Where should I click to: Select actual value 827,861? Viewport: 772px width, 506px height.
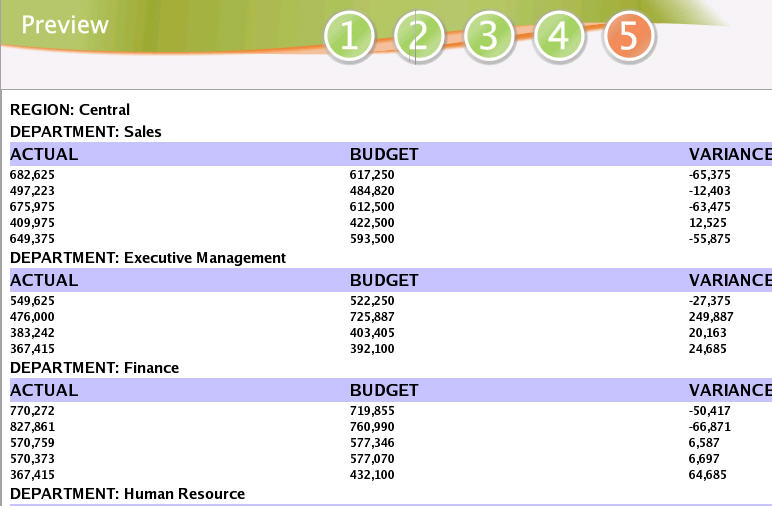pyautogui.click(x=32, y=427)
